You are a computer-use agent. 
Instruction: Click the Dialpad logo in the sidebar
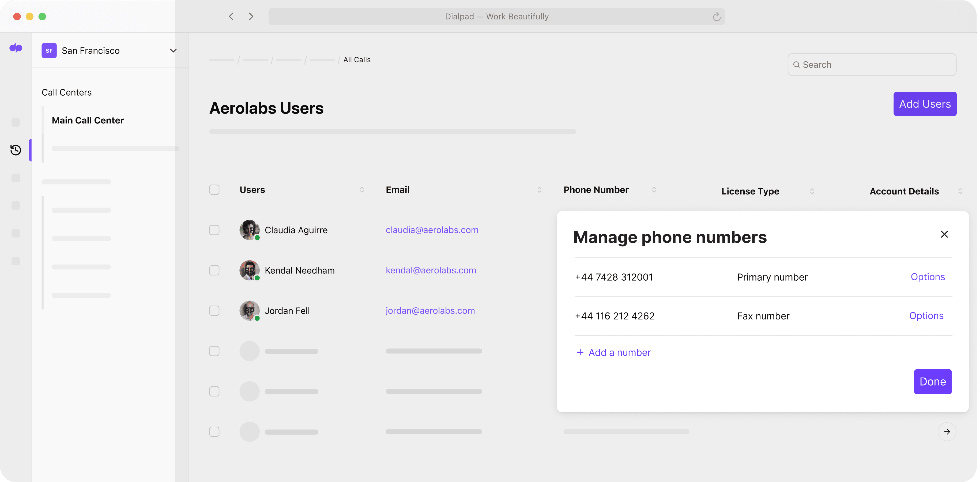tap(16, 48)
